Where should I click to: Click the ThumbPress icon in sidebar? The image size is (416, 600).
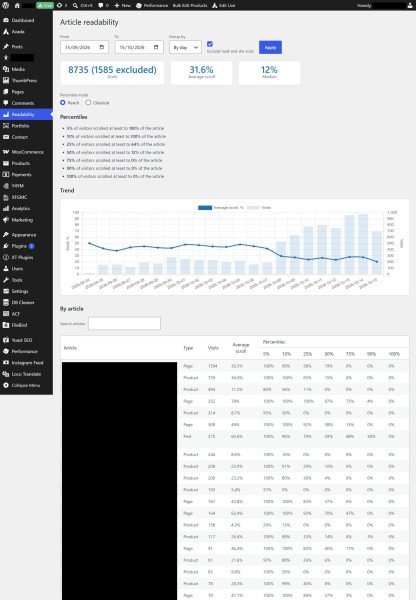(6, 80)
